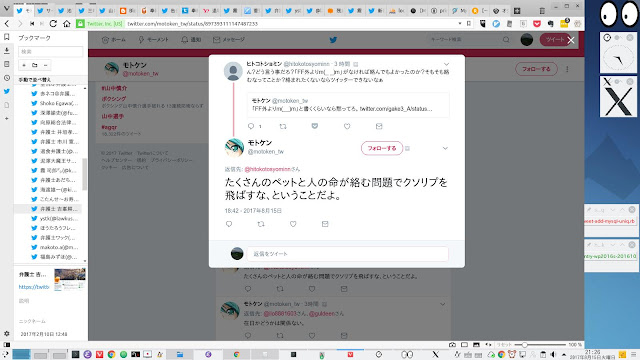Add a new web panel
This screenshot has width=640, height=360.
[x=7, y=118]
